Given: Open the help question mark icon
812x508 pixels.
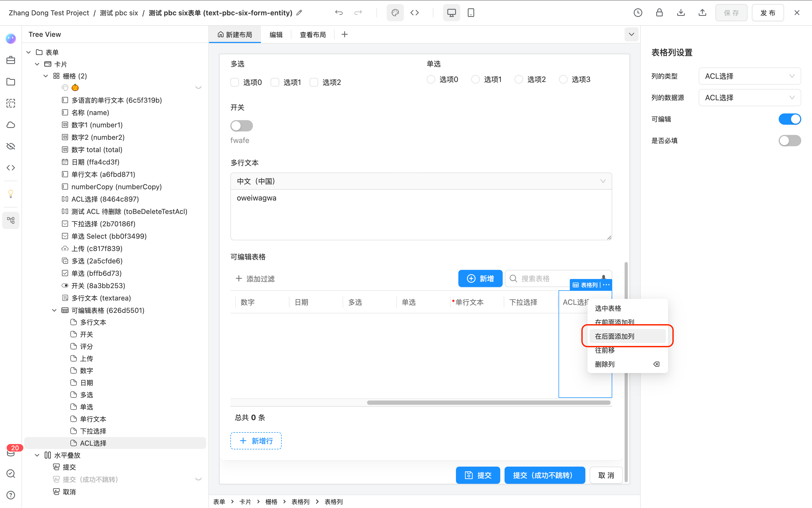Looking at the screenshot, I should click(11, 495).
